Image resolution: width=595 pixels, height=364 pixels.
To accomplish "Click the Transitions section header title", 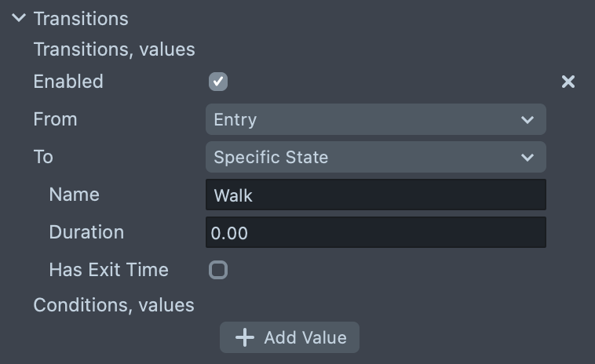I will (81, 18).
